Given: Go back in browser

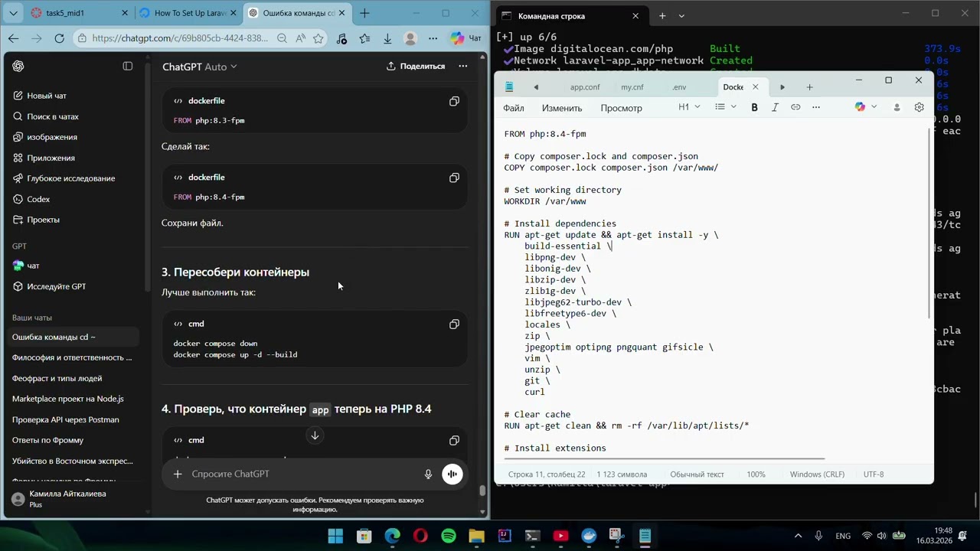Looking at the screenshot, I should [13, 38].
